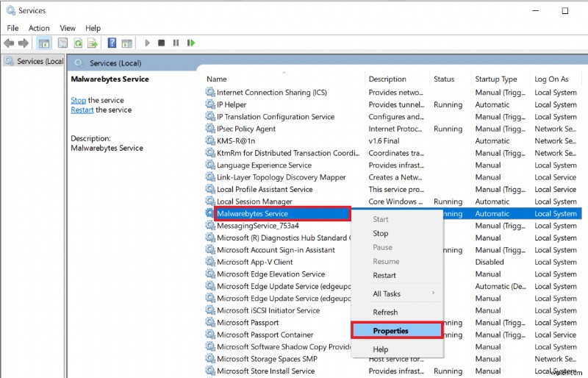Go forward using the toolbar forward arrow

click(24, 43)
